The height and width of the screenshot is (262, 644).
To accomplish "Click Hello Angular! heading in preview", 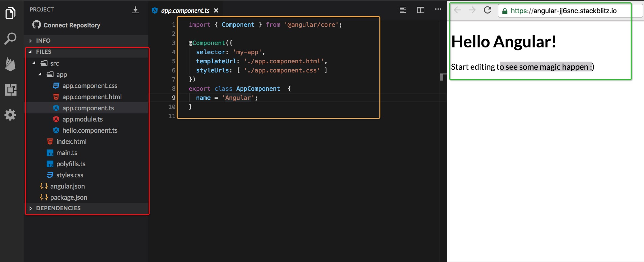I will 503,42.
